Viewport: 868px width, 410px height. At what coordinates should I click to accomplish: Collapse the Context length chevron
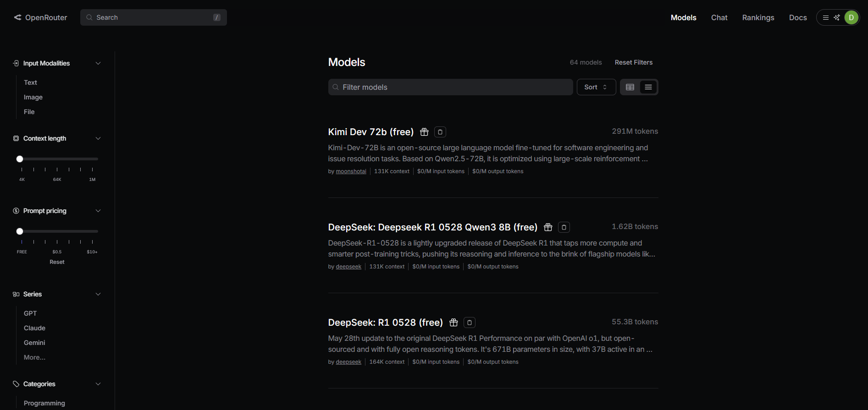coord(98,138)
